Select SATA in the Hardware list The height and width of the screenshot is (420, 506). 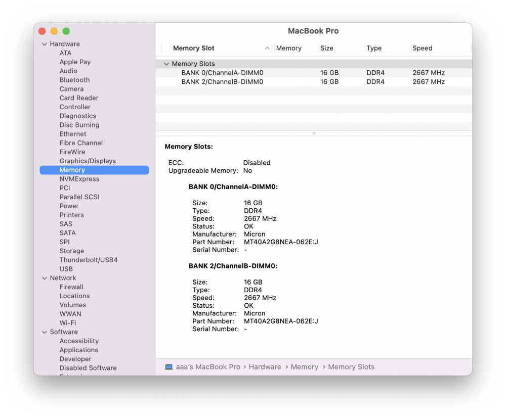tap(67, 234)
